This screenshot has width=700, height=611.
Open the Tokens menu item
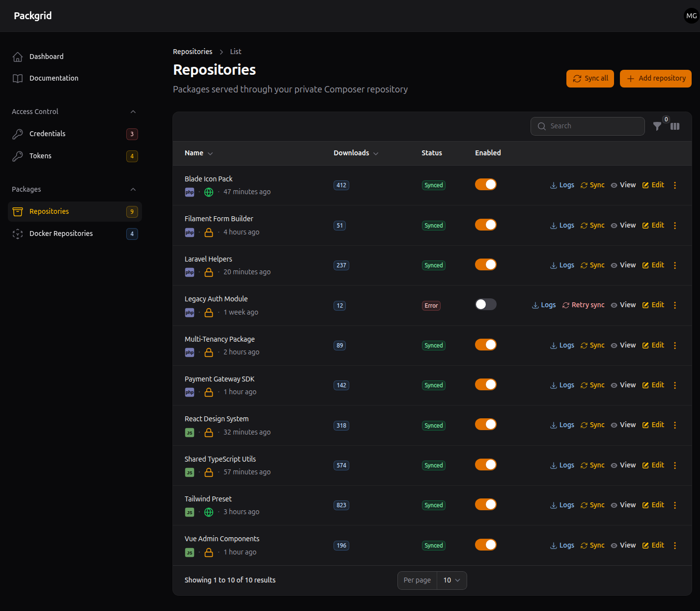(x=75, y=156)
